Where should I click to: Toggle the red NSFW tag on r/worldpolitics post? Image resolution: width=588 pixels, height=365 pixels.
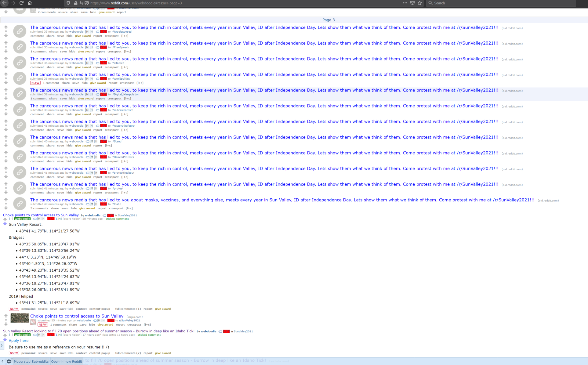pyautogui.click(x=35, y=83)
